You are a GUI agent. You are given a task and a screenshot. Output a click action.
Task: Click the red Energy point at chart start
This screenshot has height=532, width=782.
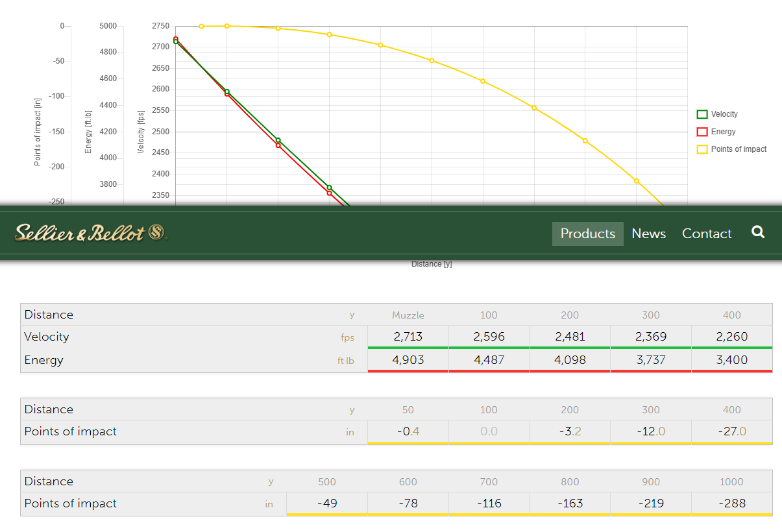point(176,38)
